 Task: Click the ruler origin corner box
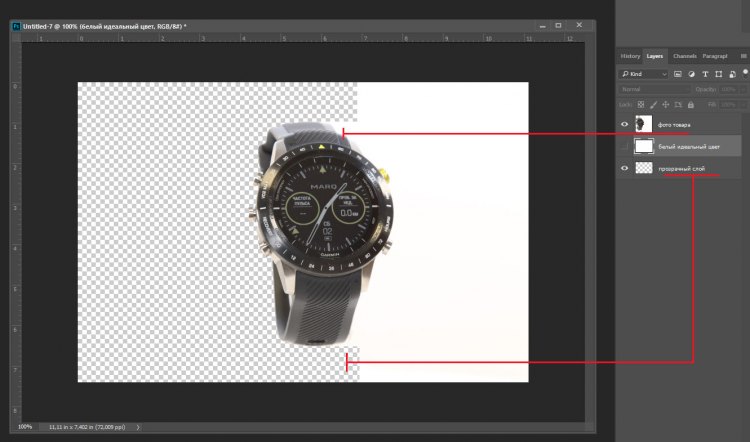[16, 38]
